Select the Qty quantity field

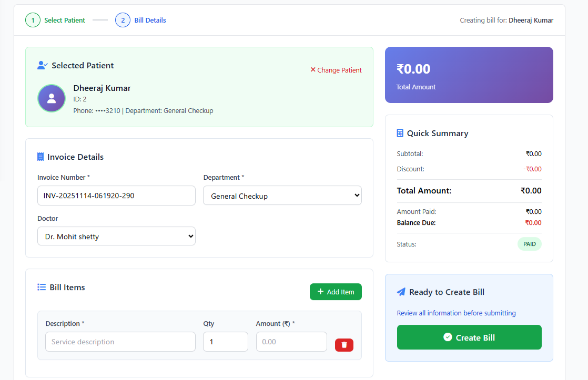click(225, 342)
